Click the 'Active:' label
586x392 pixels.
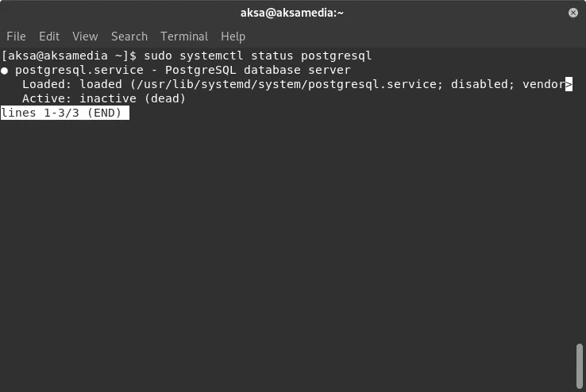[x=47, y=98]
